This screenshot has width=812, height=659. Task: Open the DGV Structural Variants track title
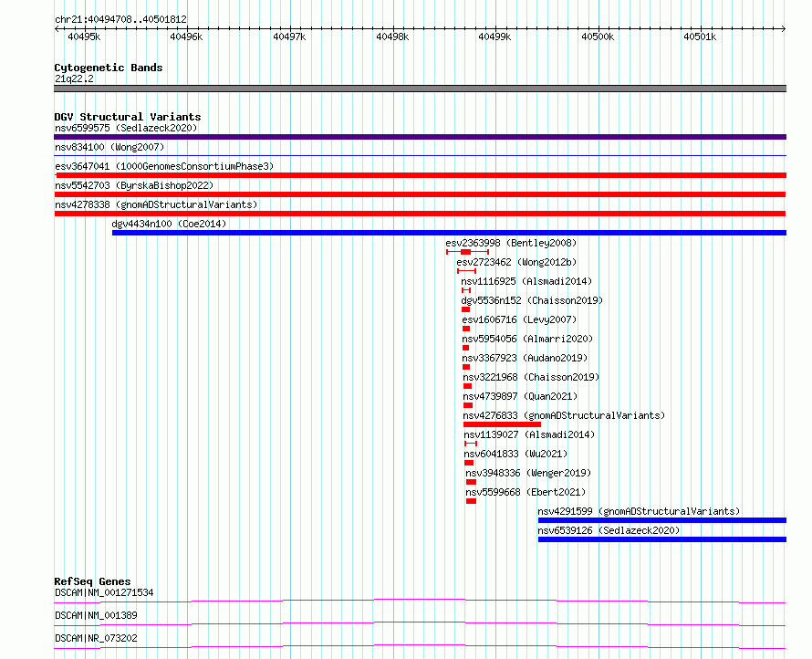[x=128, y=117]
